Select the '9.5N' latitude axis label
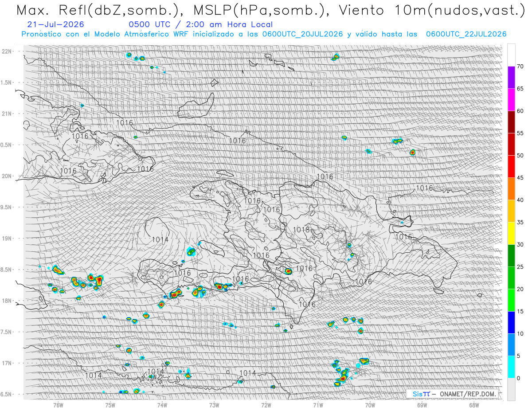The height and width of the screenshot is (411, 532). [x=7, y=207]
